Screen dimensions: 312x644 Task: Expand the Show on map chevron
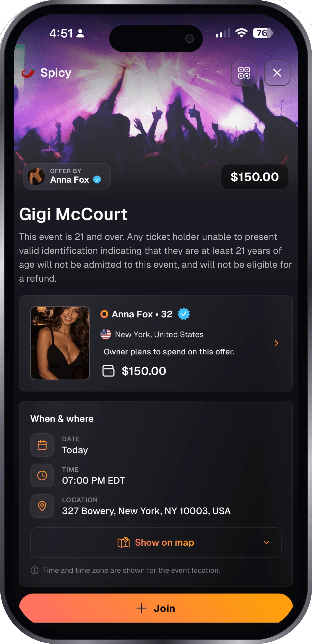266,542
